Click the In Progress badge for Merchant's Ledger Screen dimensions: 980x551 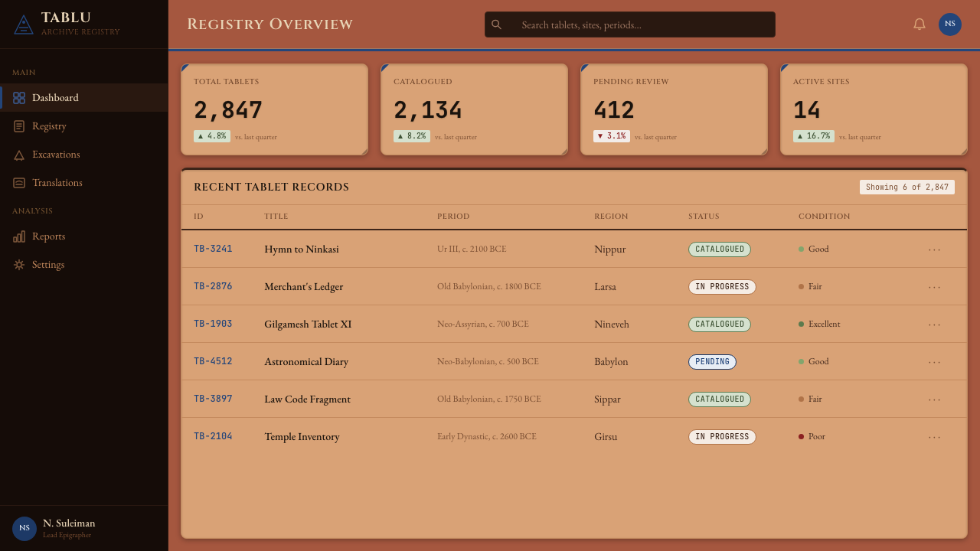722,287
